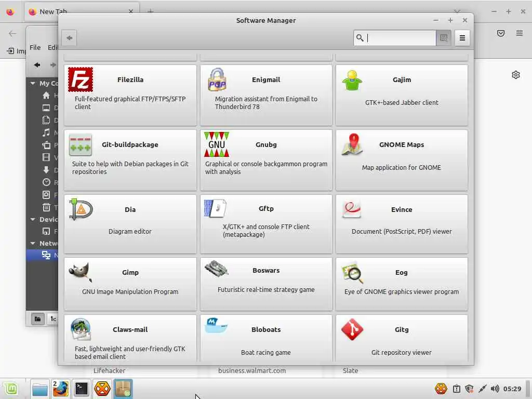Click 'GNU Image Manipulation Program' description
The height and width of the screenshot is (399, 532).
coord(130,291)
